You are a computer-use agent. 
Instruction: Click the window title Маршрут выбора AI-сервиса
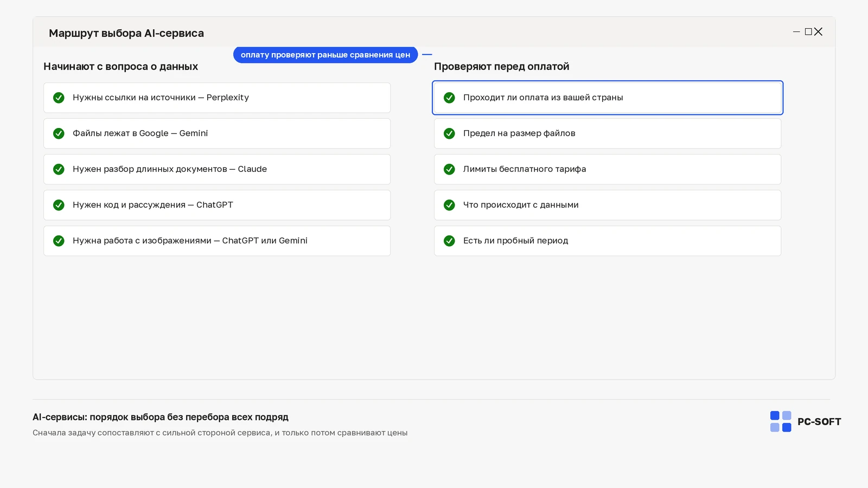(126, 33)
